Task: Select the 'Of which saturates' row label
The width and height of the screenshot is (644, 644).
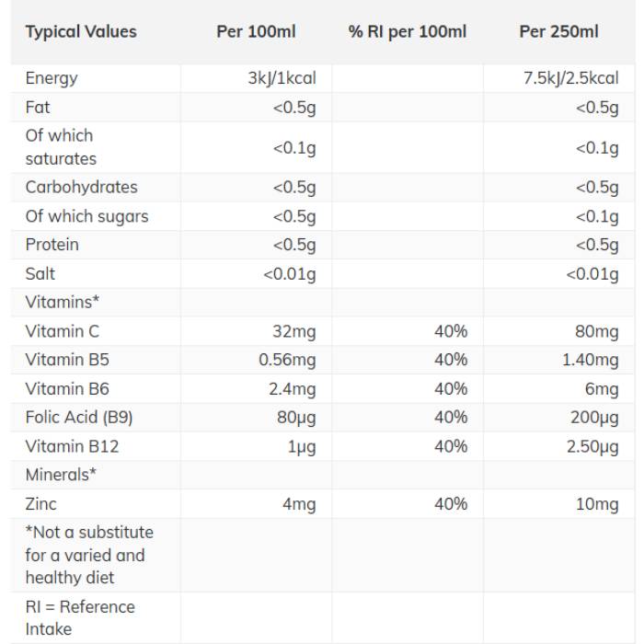Action: (61, 146)
